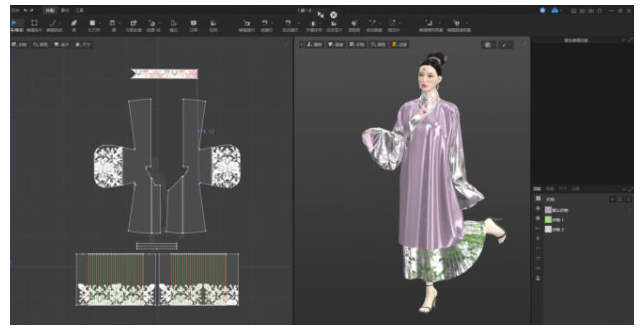
Task: Click the grid icon atop the fabric panel sidebar
Action: [x=538, y=199]
